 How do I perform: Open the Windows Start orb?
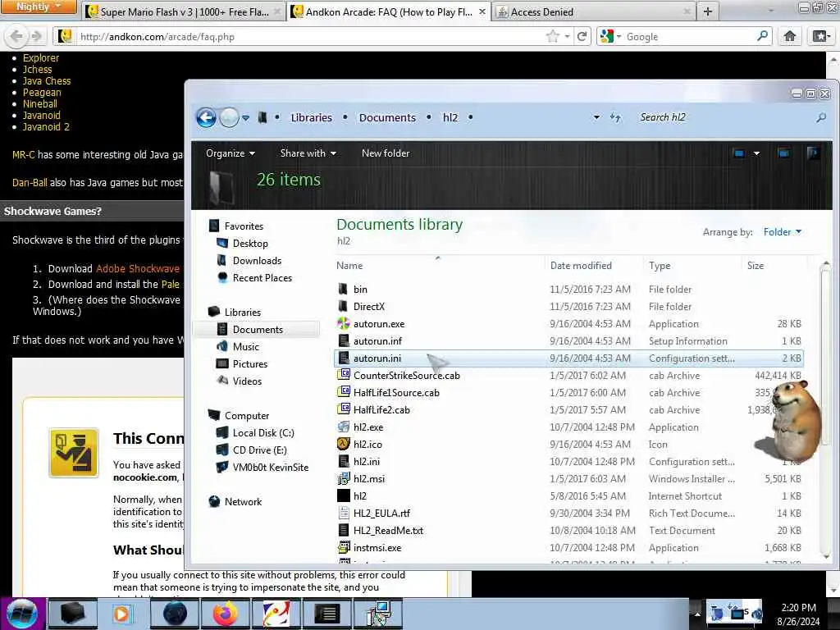click(x=22, y=614)
